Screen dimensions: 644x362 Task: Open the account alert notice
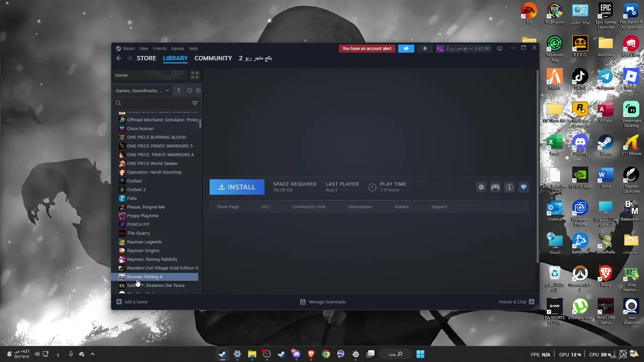(367, 49)
